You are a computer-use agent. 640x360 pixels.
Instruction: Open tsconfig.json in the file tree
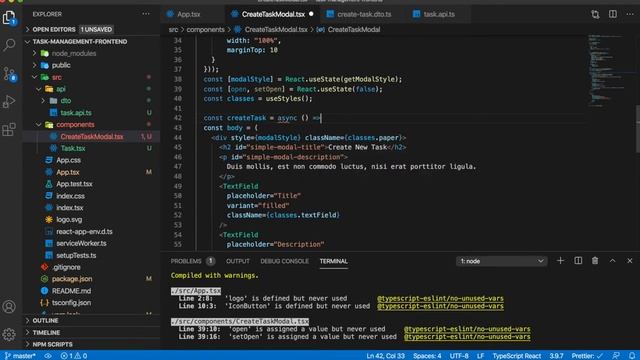[71, 303]
